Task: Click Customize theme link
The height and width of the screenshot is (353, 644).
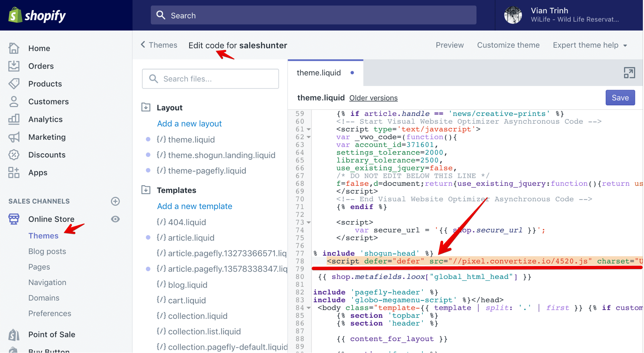Action: point(508,45)
